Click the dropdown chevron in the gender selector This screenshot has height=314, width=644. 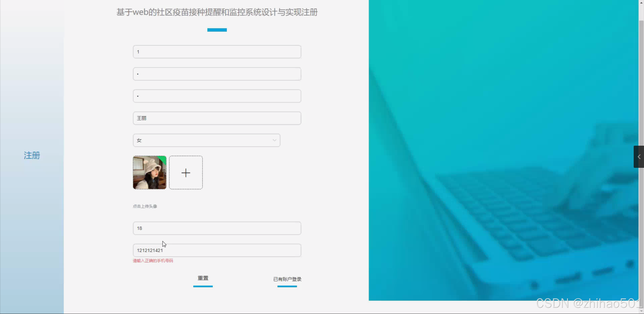pyautogui.click(x=274, y=140)
